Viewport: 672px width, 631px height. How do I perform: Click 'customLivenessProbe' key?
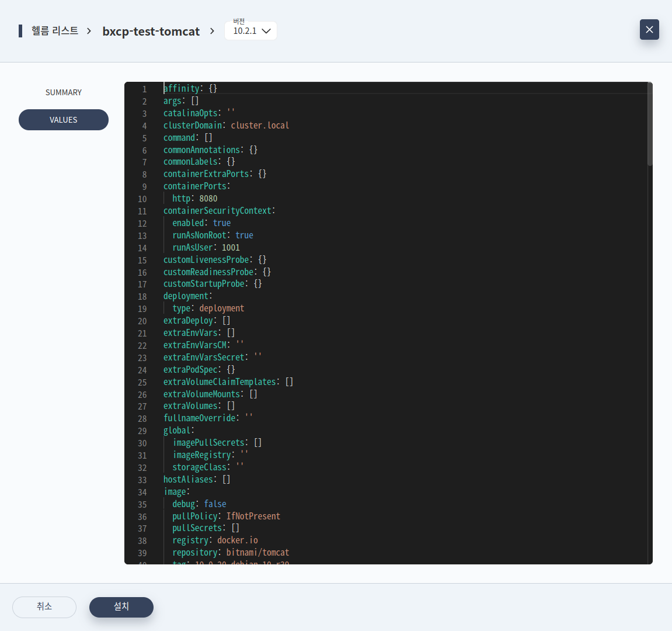pyautogui.click(x=206, y=259)
